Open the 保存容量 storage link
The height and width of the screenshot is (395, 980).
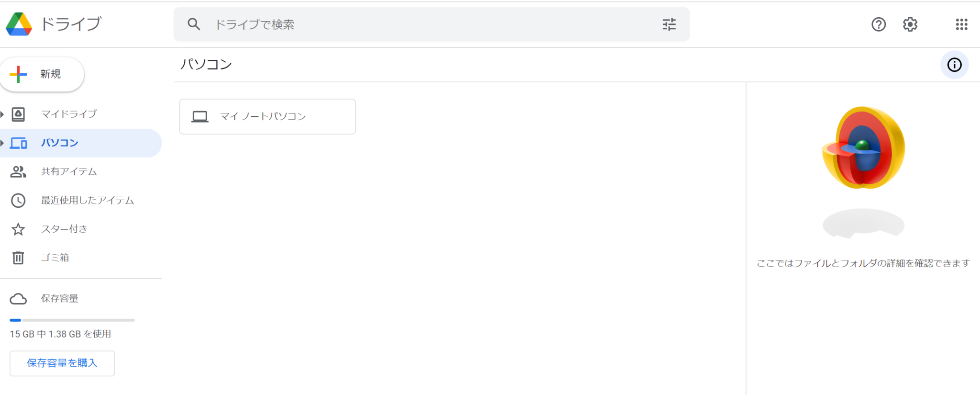pyautogui.click(x=59, y=299)
